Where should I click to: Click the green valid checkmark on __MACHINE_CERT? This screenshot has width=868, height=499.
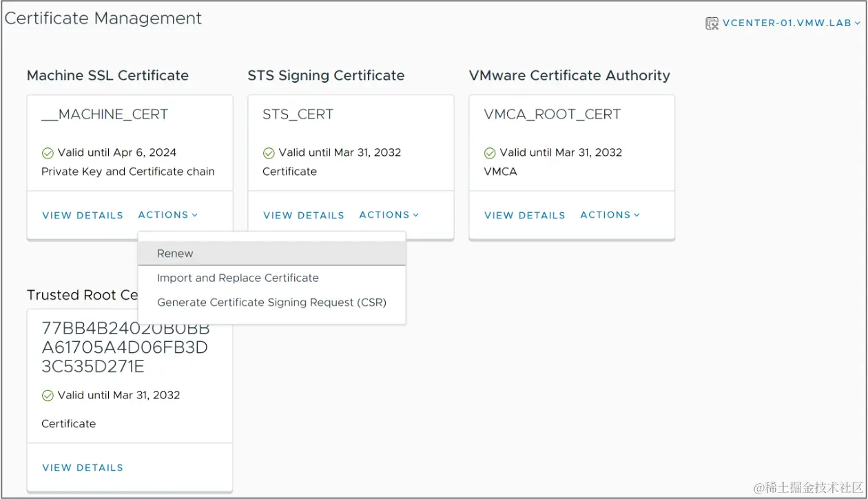48,153
